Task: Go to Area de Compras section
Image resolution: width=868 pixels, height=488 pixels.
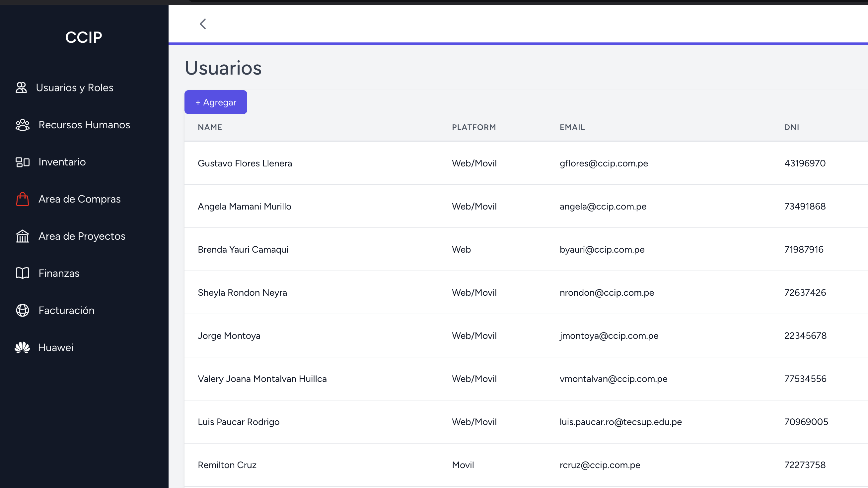Action: point(79,199)
